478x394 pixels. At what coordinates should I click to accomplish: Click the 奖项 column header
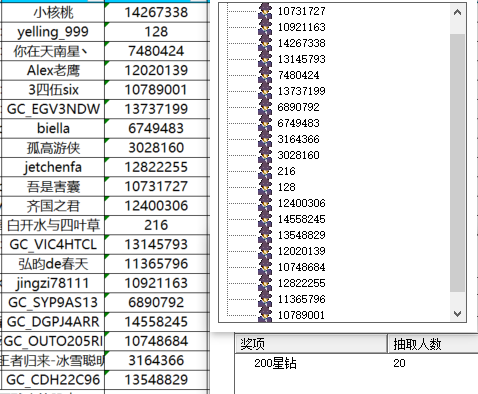coord(311,344)
